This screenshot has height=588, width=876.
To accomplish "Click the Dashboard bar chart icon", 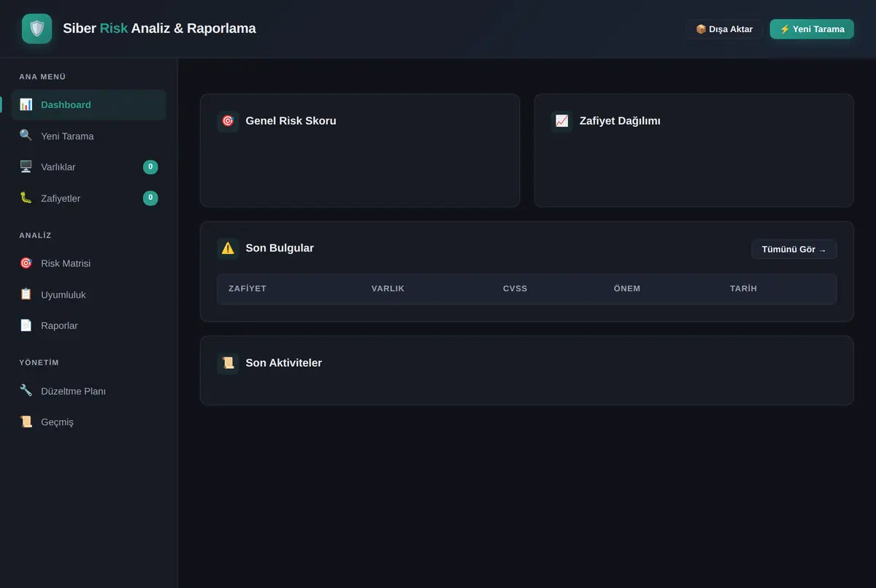I will 26,104.
